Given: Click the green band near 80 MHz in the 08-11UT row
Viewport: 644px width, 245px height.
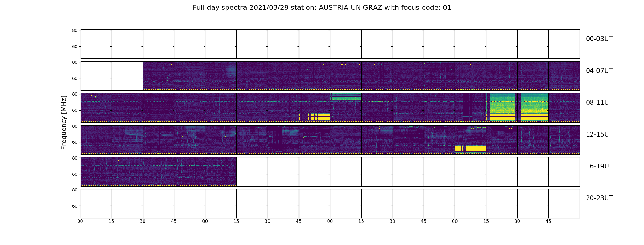Looking at the screenshot, I should (346, 97).
